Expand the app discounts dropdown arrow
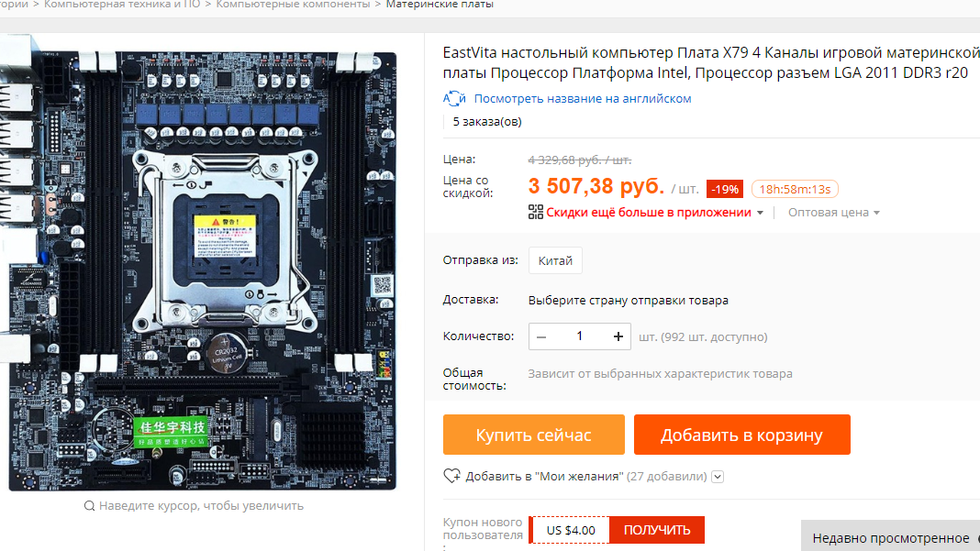This screenshot has width=980, height=551. 760,213
